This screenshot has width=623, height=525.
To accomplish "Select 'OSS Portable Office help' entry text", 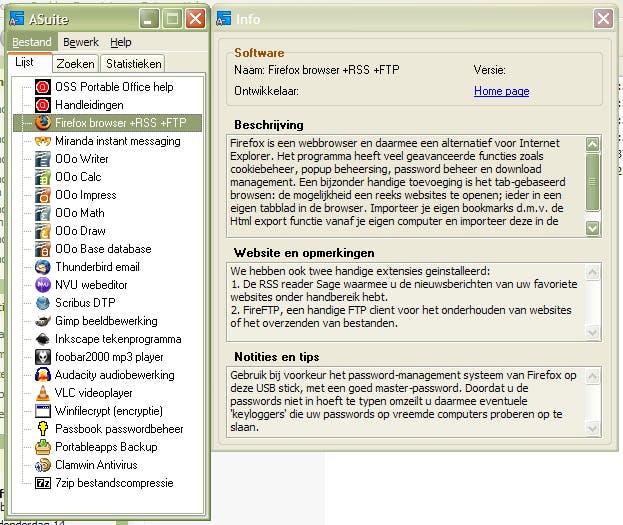I will coord(114,87).
